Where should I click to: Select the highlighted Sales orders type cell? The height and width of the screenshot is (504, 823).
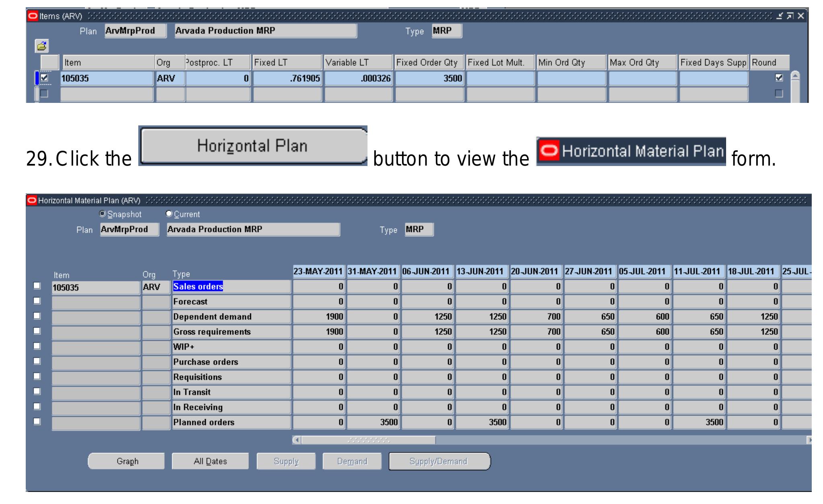199,286
